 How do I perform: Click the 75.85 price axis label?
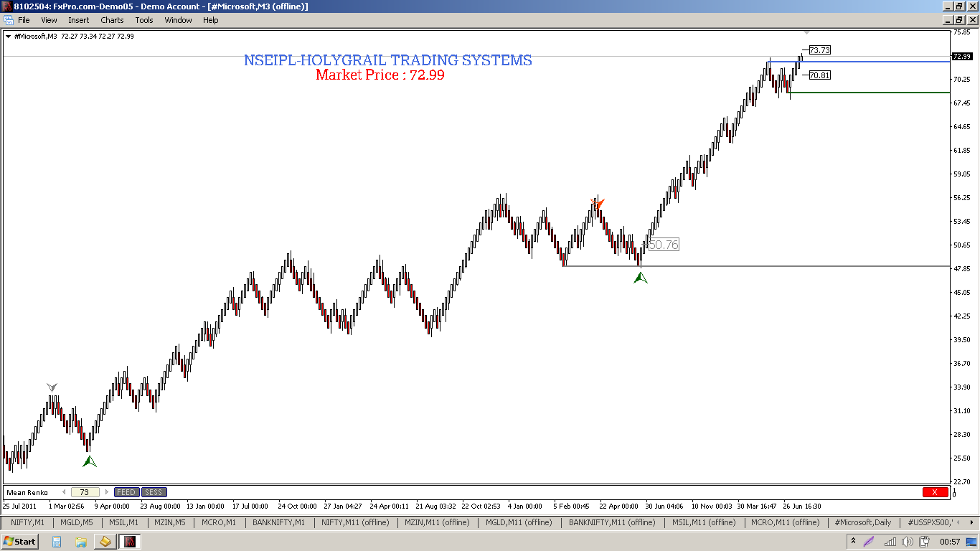pos(961,32)
